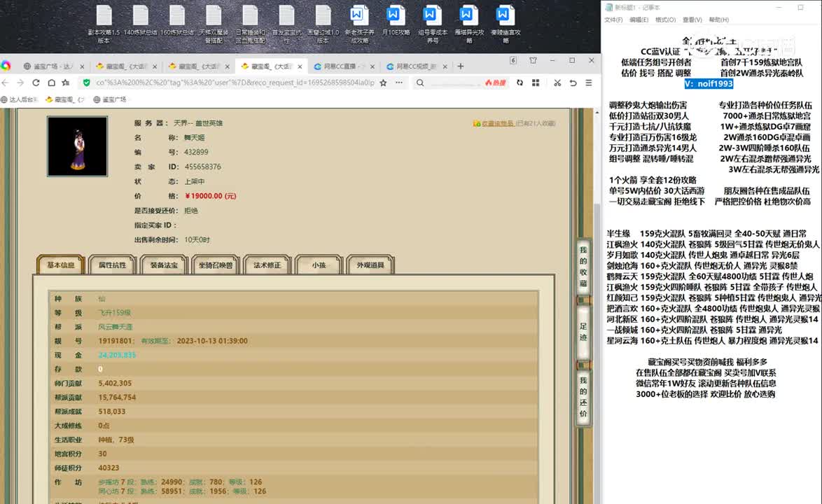Select the 小孩 tab
The width and height of the screenshot is (822, 504).
(x=319, y=265)
